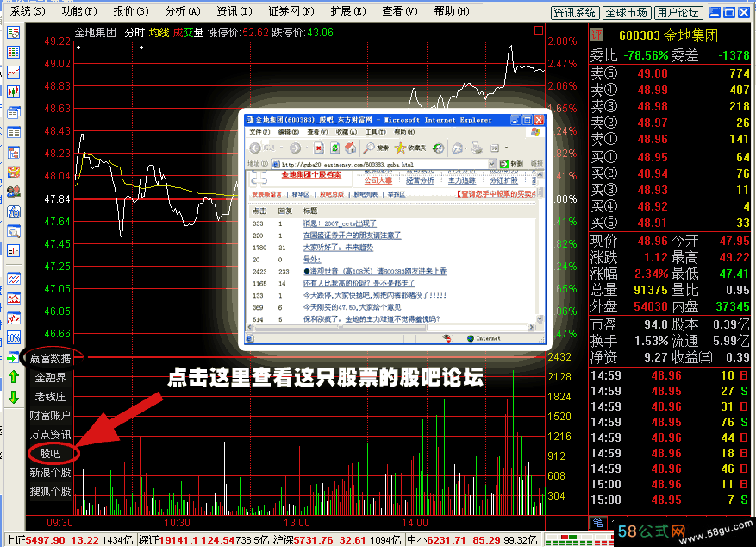
Task: Open 帮助(H) menu in main window
Action: tap(452, 10)
